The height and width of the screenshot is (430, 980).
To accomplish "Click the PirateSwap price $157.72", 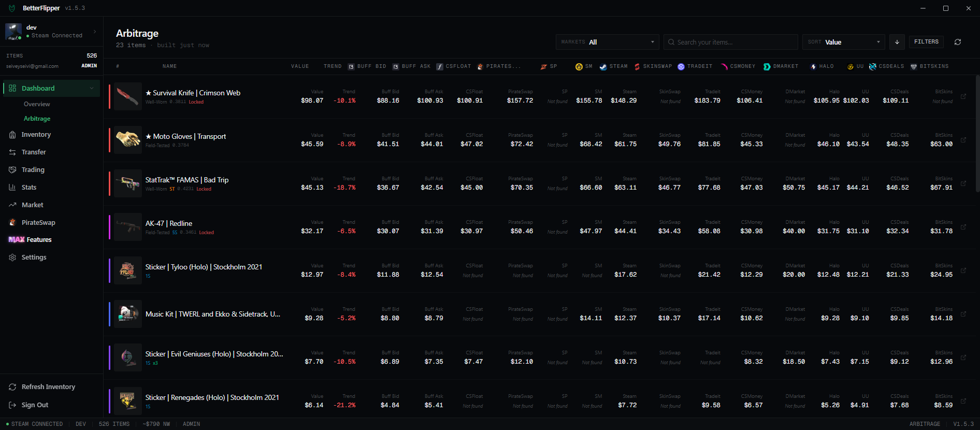I will click(520, 101).
